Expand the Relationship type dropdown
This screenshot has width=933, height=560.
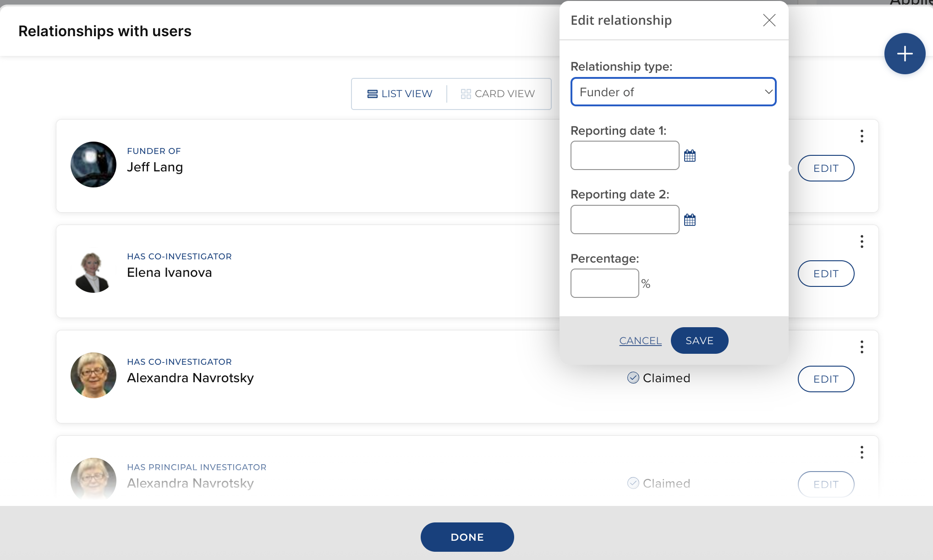coord(673,92)
